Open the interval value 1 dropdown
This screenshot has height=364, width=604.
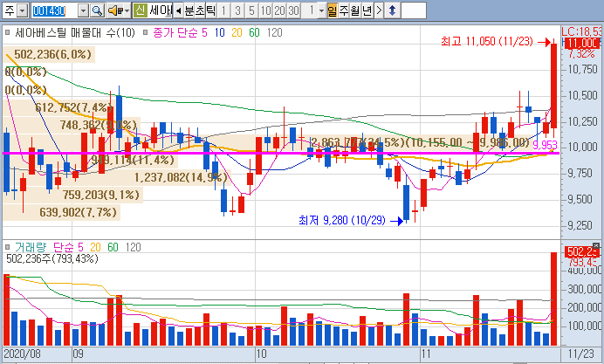(x=321, y=10)
